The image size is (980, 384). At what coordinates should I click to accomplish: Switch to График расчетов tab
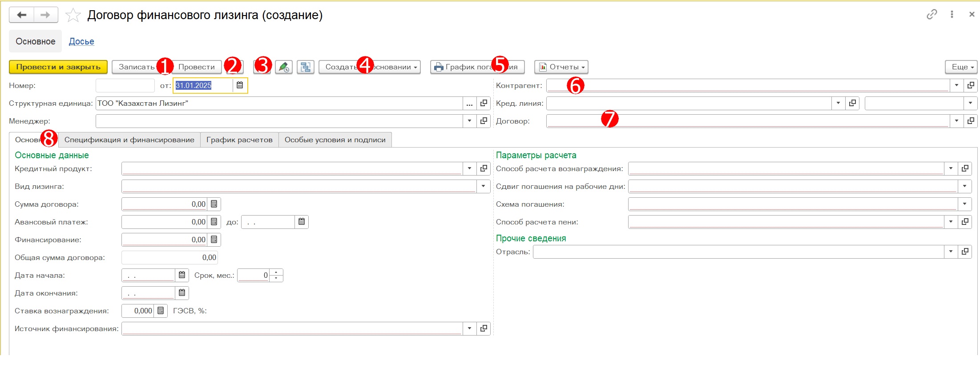239,140
